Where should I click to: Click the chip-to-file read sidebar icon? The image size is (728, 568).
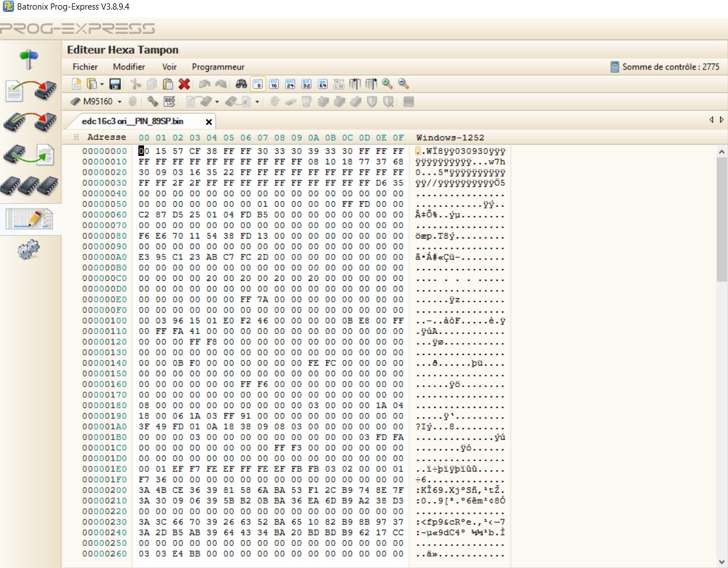(x=29, y=154)
